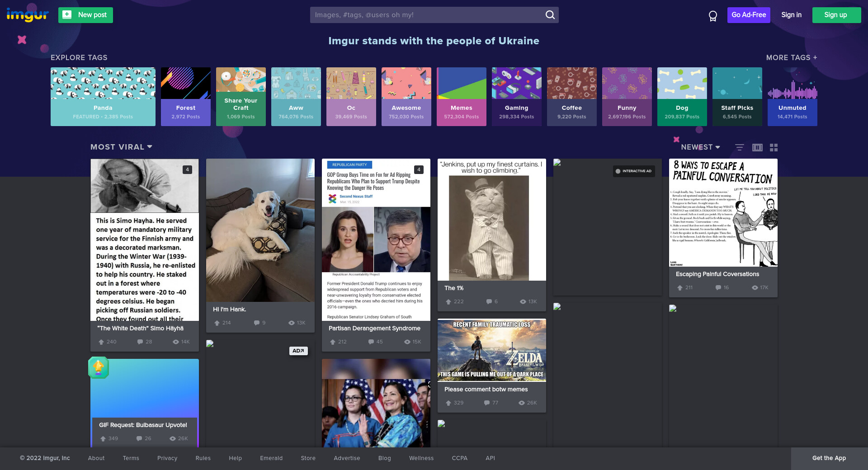
Task: Click the Imgur logo
Action: (28, 15)
